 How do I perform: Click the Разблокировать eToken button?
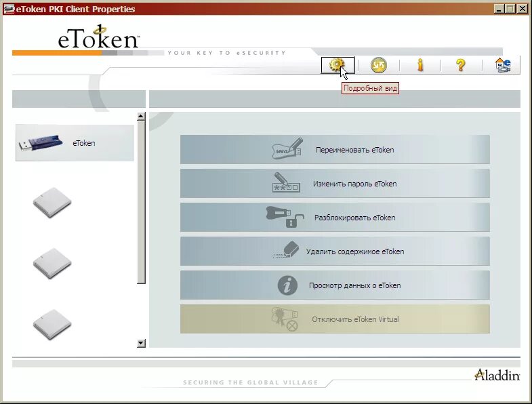[x=335, y=218]
